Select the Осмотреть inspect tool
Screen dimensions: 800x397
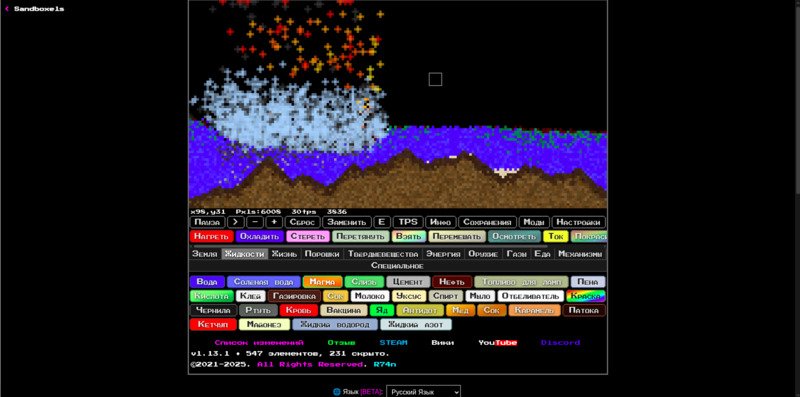coord(514,237)
